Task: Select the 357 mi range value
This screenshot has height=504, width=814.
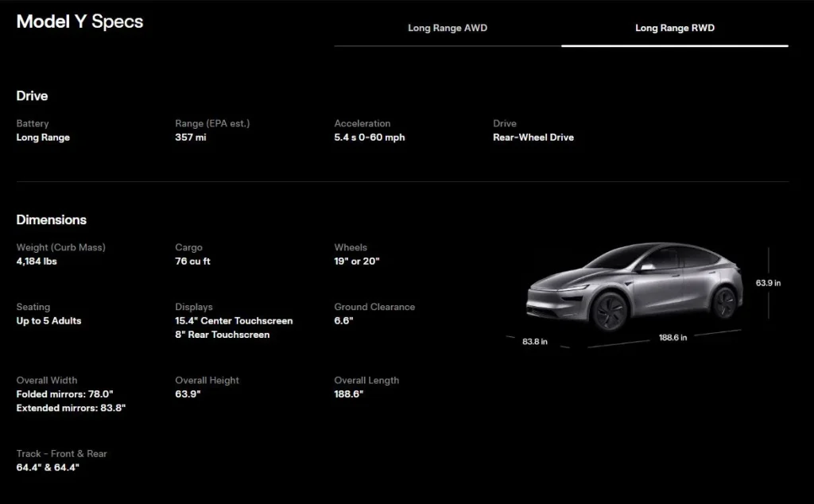Action: (x=191, y=138)
